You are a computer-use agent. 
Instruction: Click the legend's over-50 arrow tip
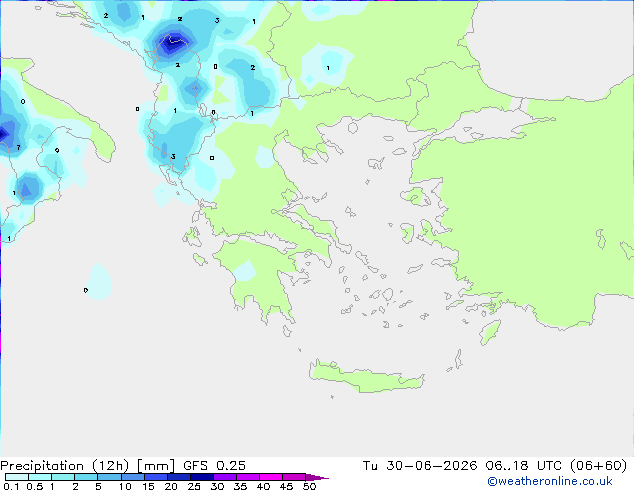[317, 477]
